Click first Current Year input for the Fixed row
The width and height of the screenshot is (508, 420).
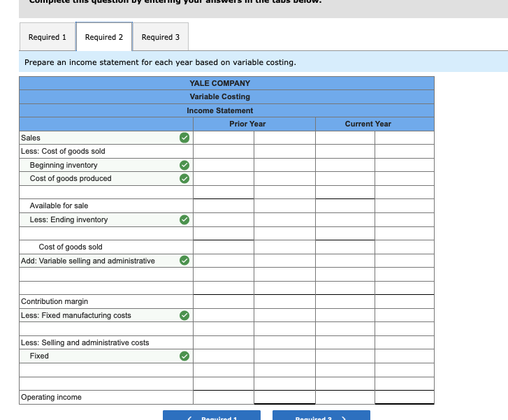pyautogui.click(x=345, y=356)
